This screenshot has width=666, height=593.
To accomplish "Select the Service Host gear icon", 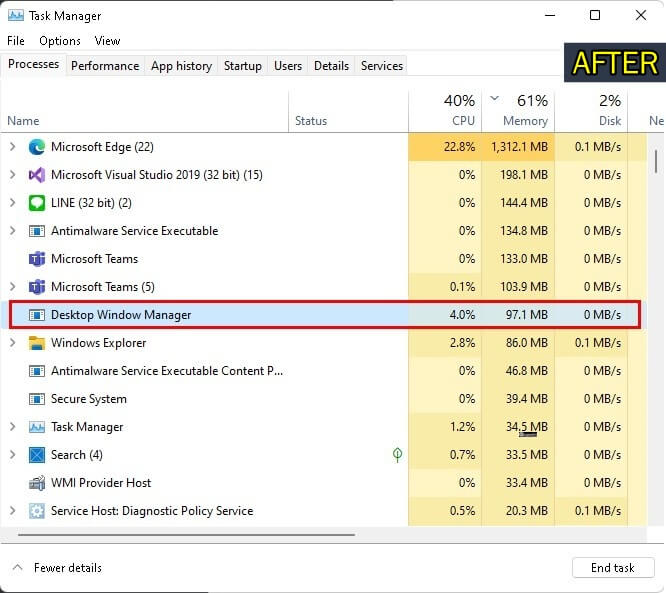I will click(x=37, y=511).
